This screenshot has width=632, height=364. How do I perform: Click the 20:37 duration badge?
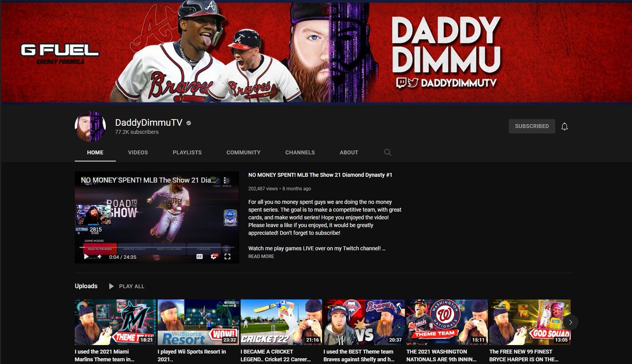[395, 340]
